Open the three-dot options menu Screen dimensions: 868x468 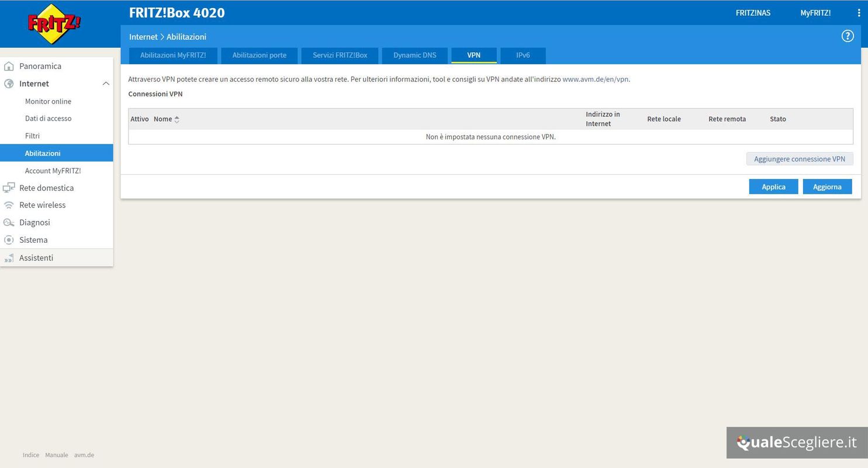click(859, 13)
